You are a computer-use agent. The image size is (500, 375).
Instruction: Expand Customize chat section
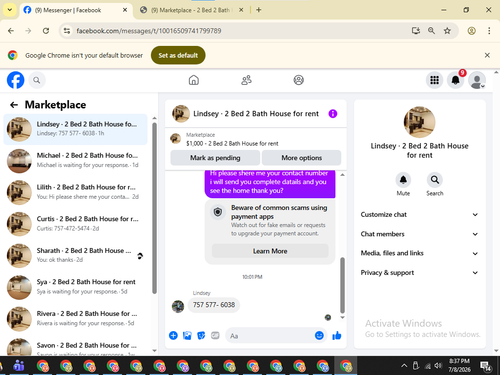[419, 215]
